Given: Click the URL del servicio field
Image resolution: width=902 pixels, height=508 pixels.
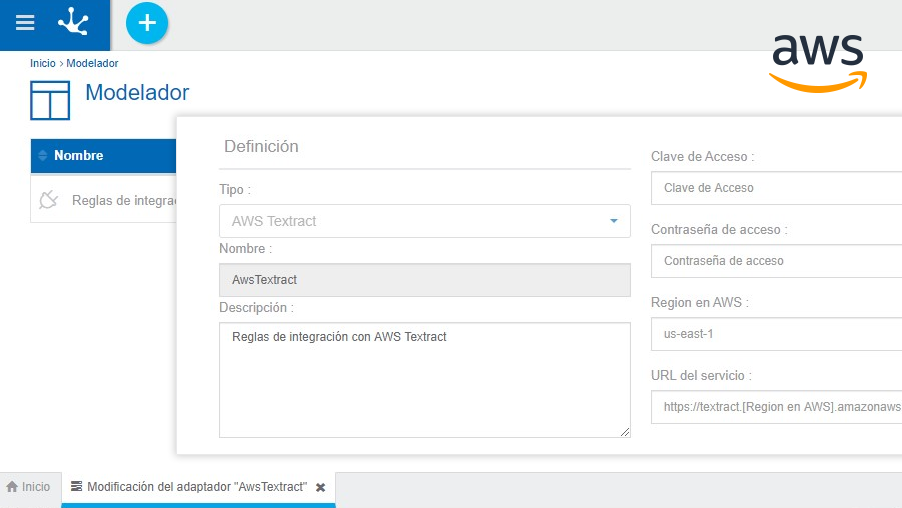Looking at the screenshot, I should click(777, 407).
